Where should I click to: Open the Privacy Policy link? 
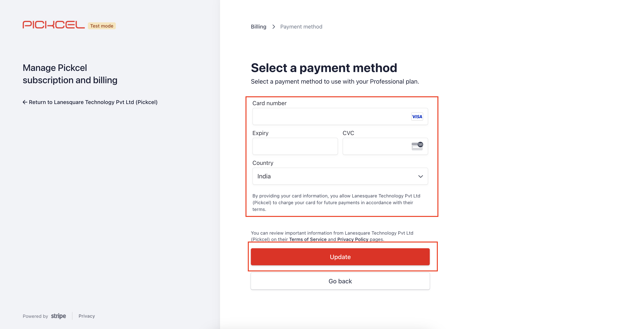(x=353, y=239)
